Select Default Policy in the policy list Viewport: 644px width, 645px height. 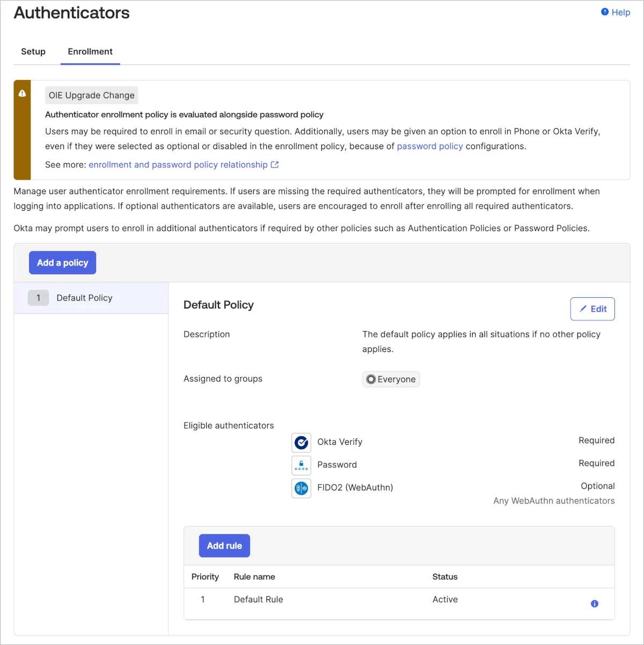click(84, 298)
